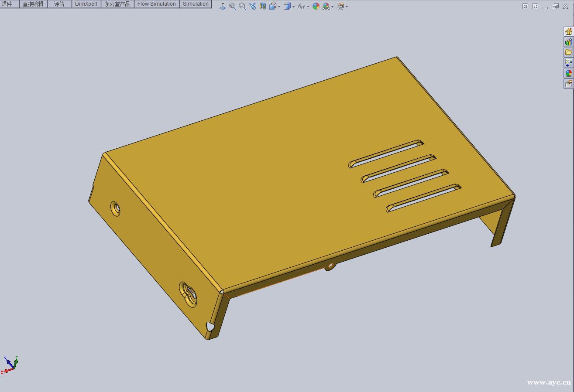Expand the View Settings dropdown arrow
Image resolution: width=574 pixels, height=392 pixels.
pyautogui.click(x=347, y=7)
